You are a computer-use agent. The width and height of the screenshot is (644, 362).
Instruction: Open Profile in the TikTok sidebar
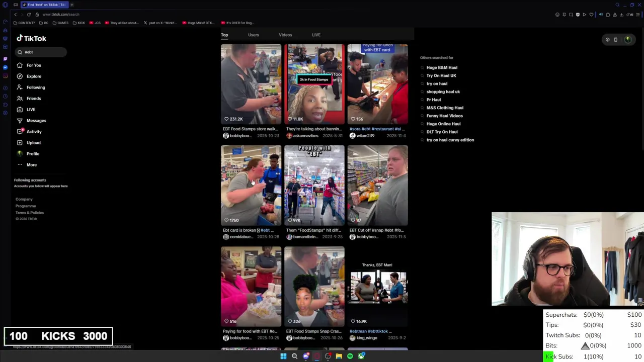pyautogui.click(x=28, y=154)
